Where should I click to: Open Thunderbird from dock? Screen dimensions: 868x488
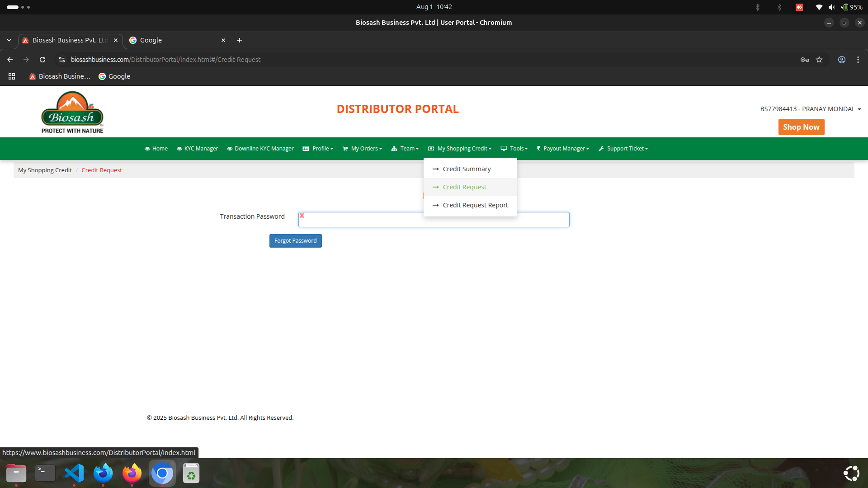click(x=103, y=473)
